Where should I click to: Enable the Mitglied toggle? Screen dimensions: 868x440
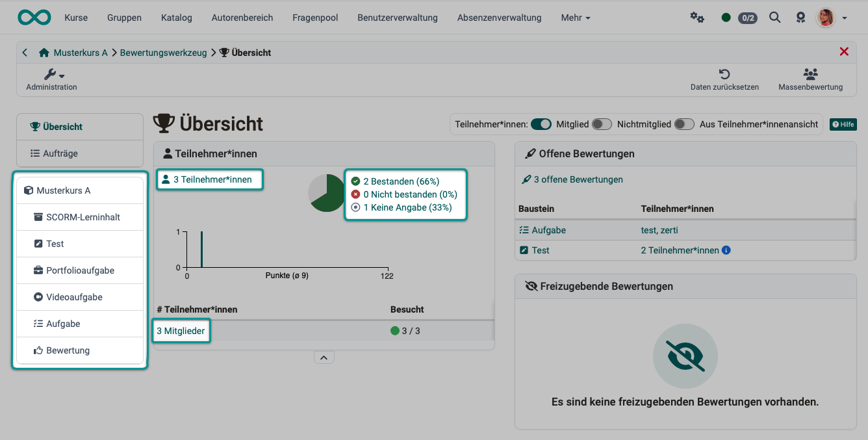pos(601,123)
